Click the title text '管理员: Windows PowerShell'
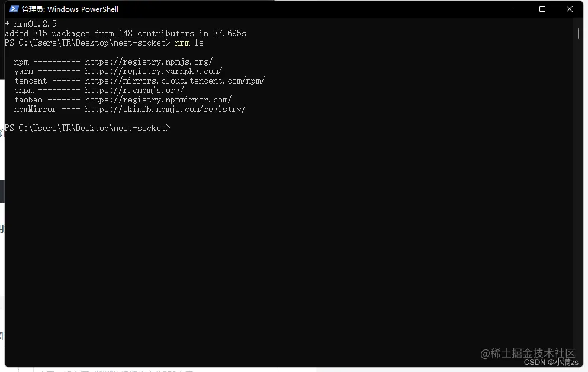 (70, 9)
